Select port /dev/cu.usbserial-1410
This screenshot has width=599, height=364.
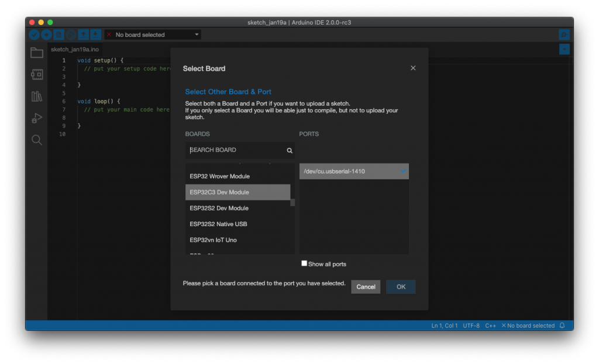[x=354, y=171]
